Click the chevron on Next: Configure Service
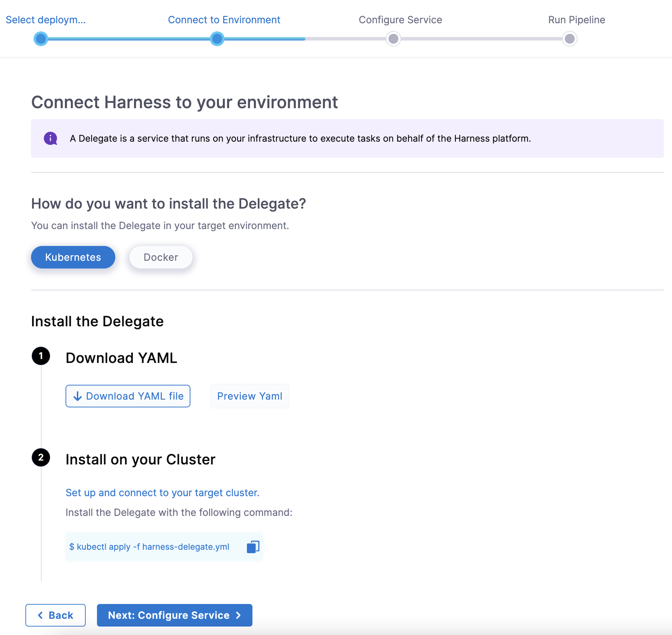 [239, 615]
